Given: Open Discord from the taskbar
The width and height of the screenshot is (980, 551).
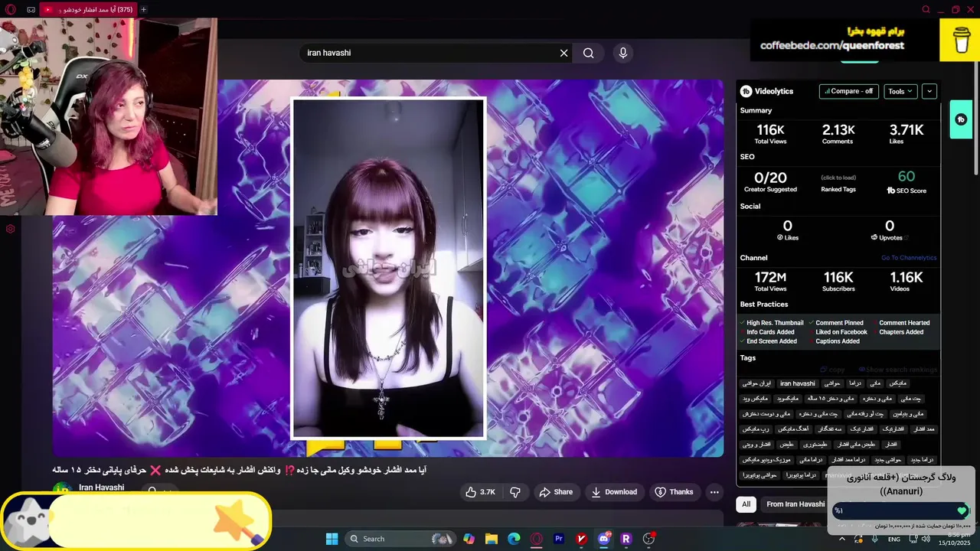Looking at the screenshot, I should point(604,539).
